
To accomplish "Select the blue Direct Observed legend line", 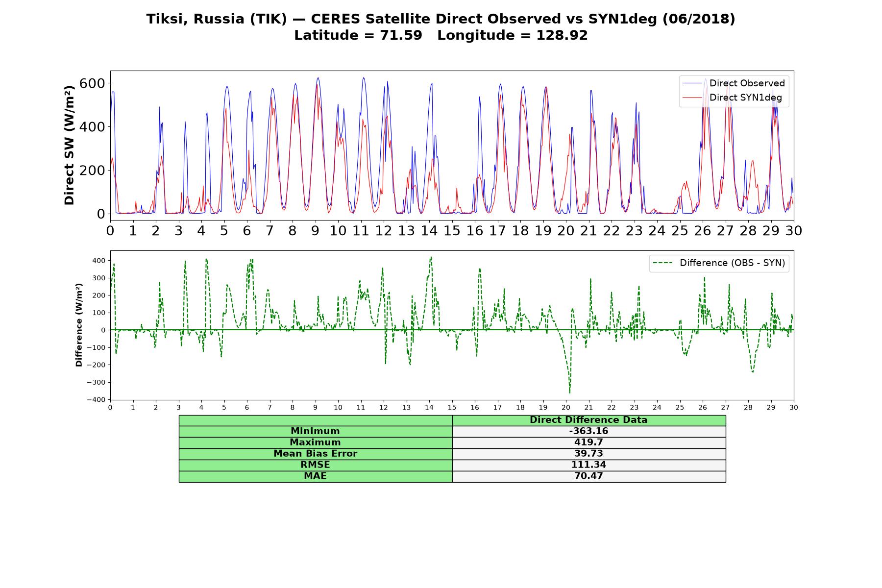I will tap(692, 84).
